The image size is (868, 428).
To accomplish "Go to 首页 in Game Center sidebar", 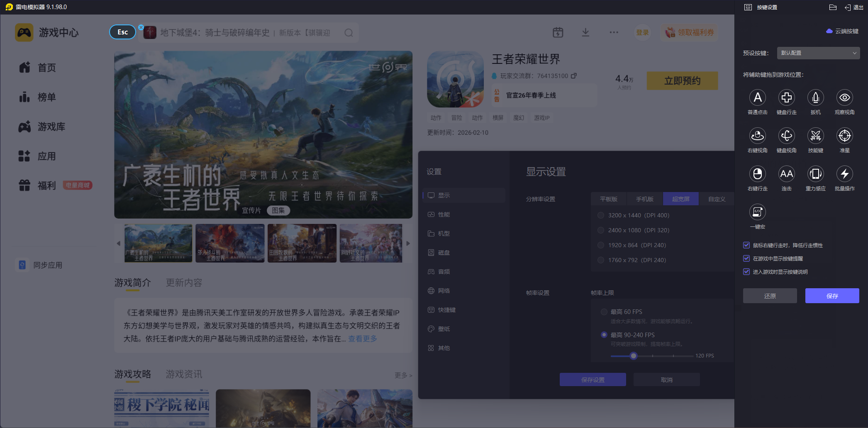I will click(x=37, y=68).
